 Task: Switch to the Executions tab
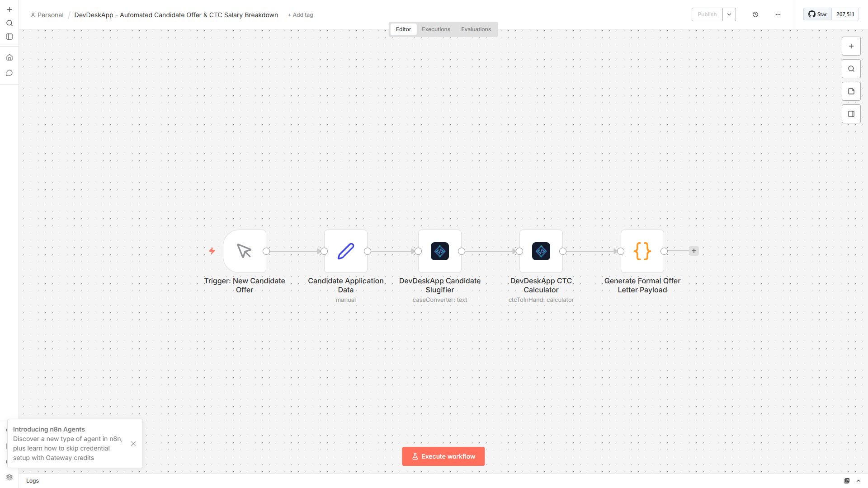436,29
